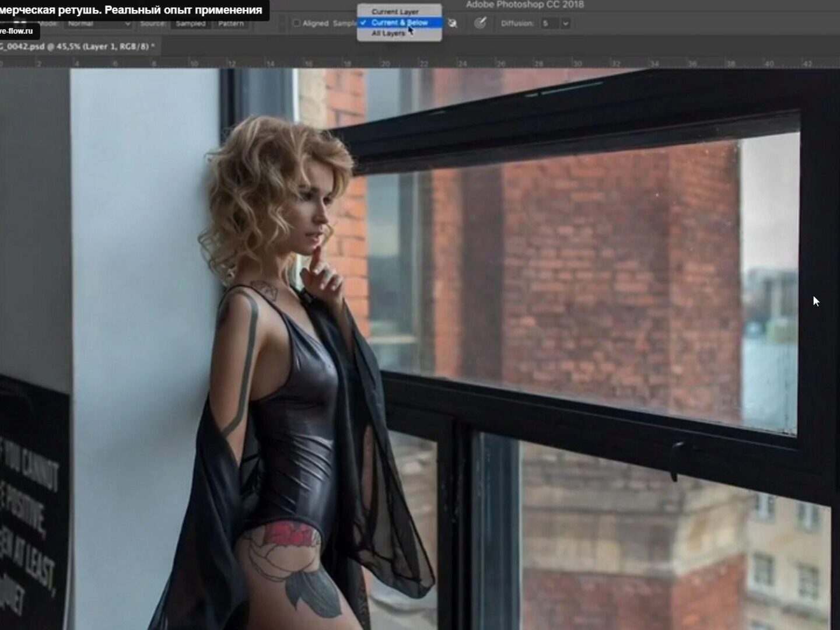
Task: Toggle ignore adjustment layers icon
Action: (453, 23)
